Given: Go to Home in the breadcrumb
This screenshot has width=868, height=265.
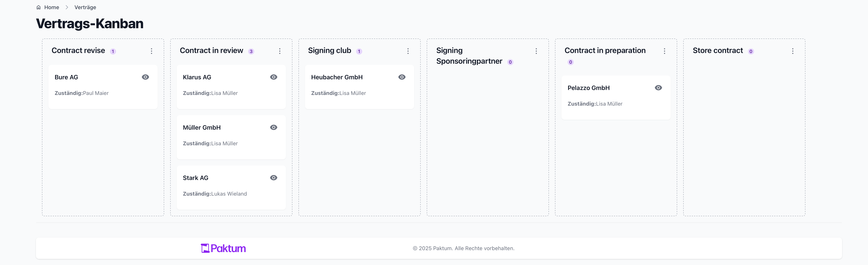Looking at the screenshot, I should tap(52, 7).
